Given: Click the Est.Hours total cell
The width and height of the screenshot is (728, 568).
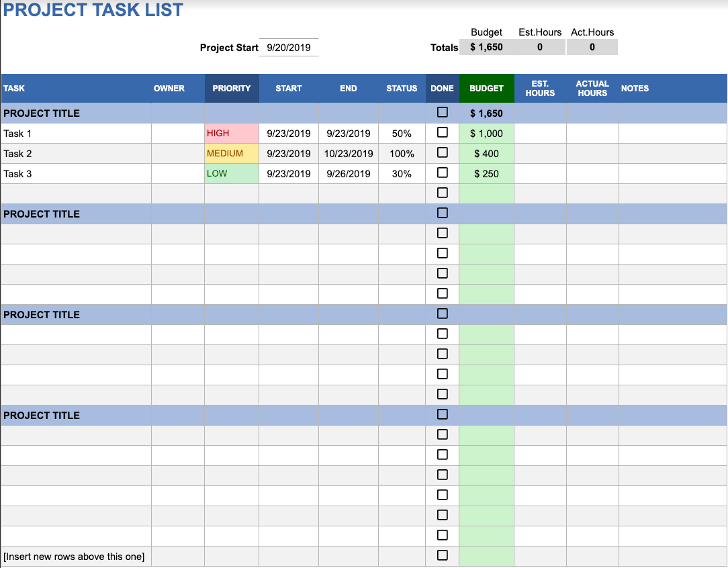Looking at the screenshot, I should [x=540, y=47].
